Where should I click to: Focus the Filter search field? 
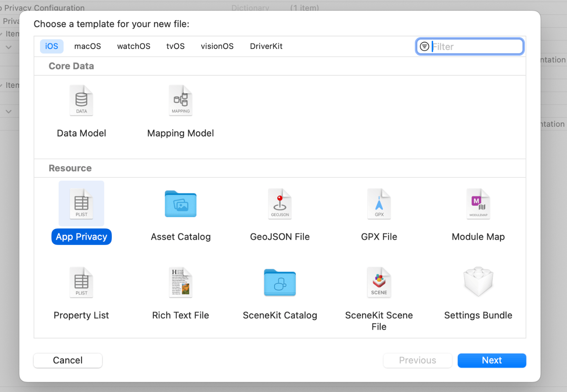point(470,47)
